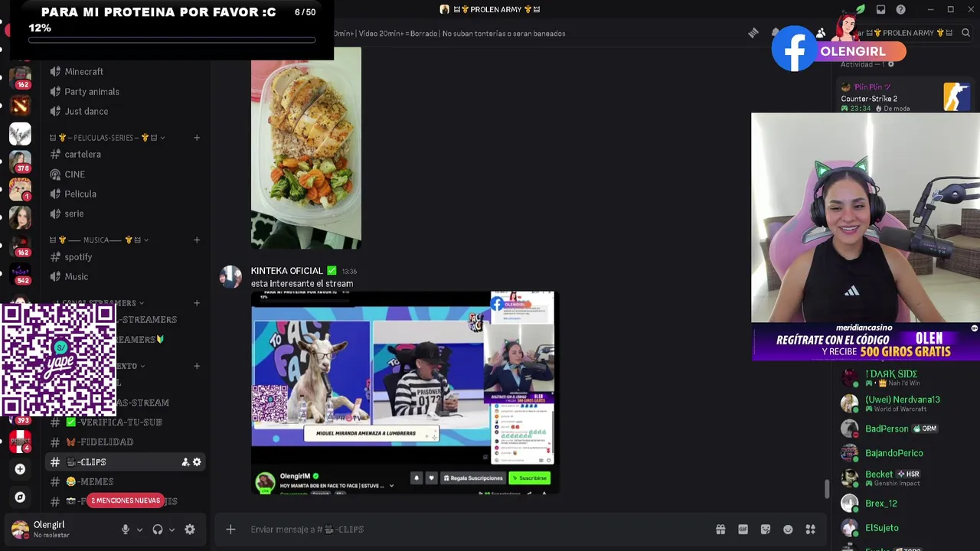This screenshot has height=551, width=980.
Task: Open the apps launcher icon in message bar
Action: [811, 529]
